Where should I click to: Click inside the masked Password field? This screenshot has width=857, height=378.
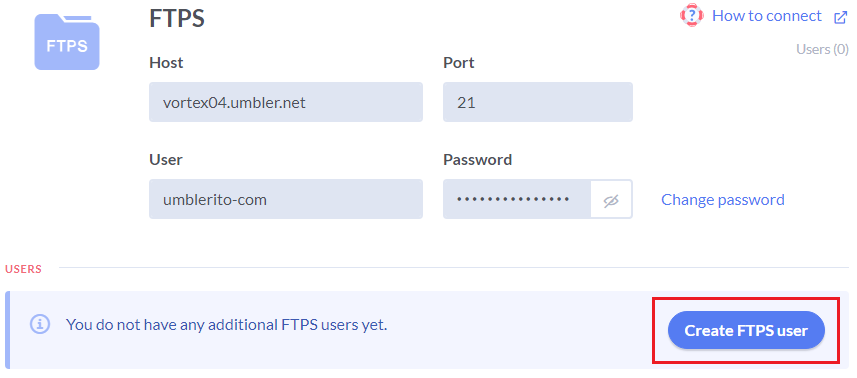517,199
